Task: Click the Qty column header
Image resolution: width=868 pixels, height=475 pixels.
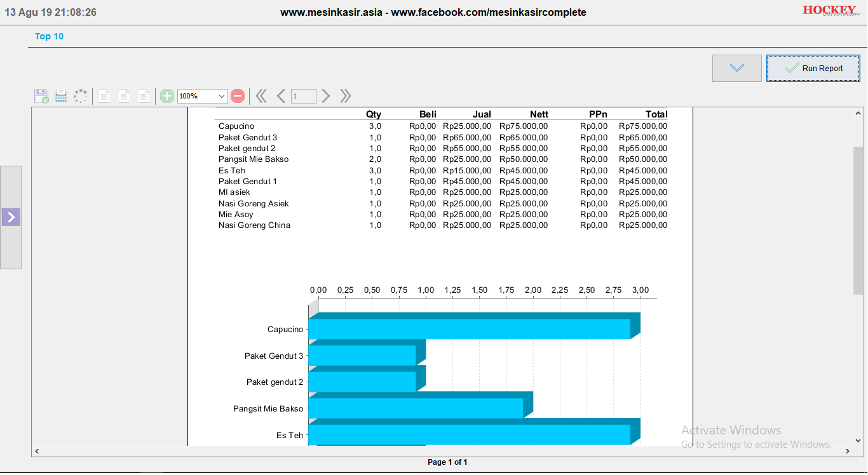Action: pyautogui.click(x=374, y=114)
